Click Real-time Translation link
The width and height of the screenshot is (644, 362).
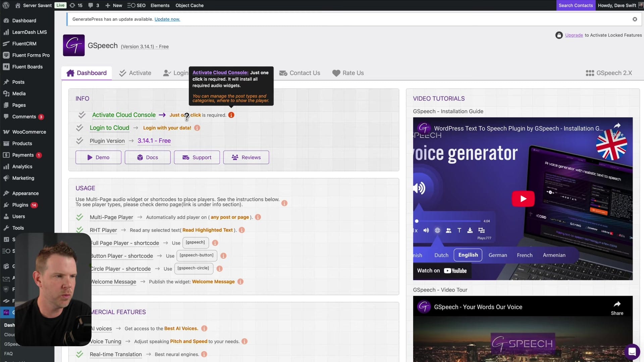[x=116, y=354]
